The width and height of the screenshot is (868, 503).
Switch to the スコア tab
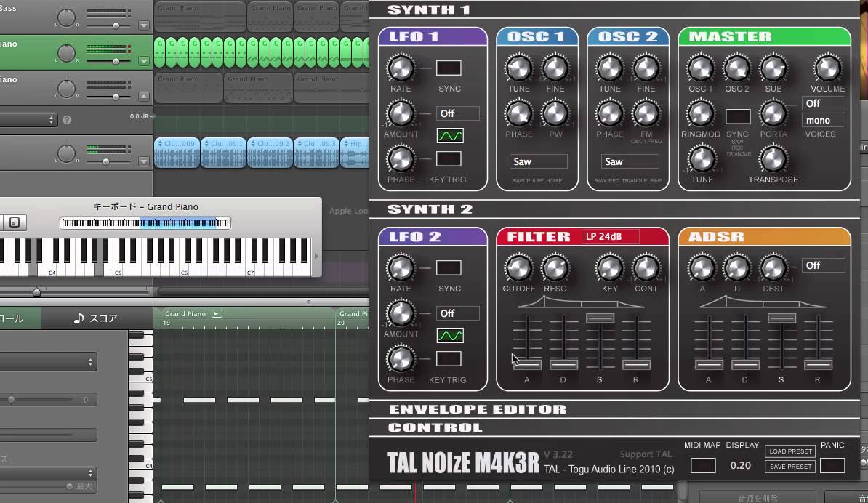[96, 318]
